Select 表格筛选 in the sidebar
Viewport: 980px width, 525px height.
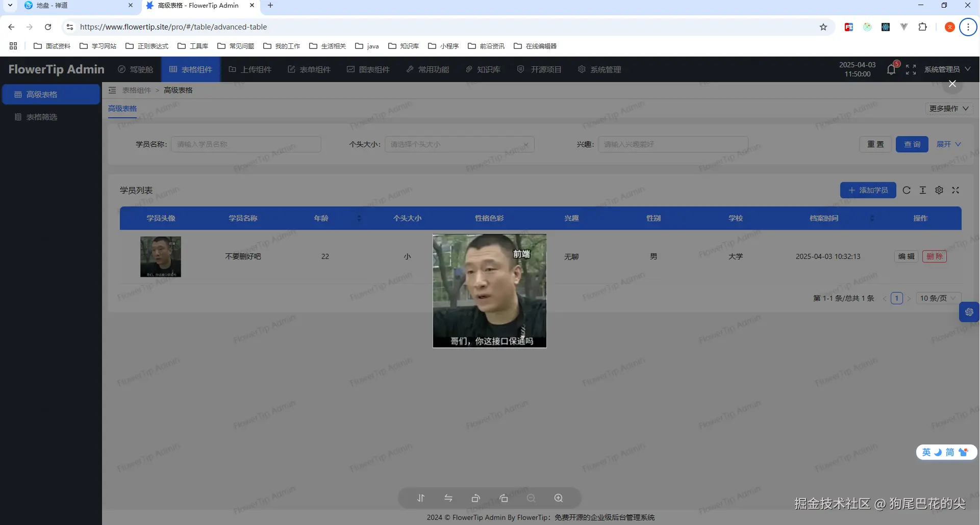coord(42,117)
